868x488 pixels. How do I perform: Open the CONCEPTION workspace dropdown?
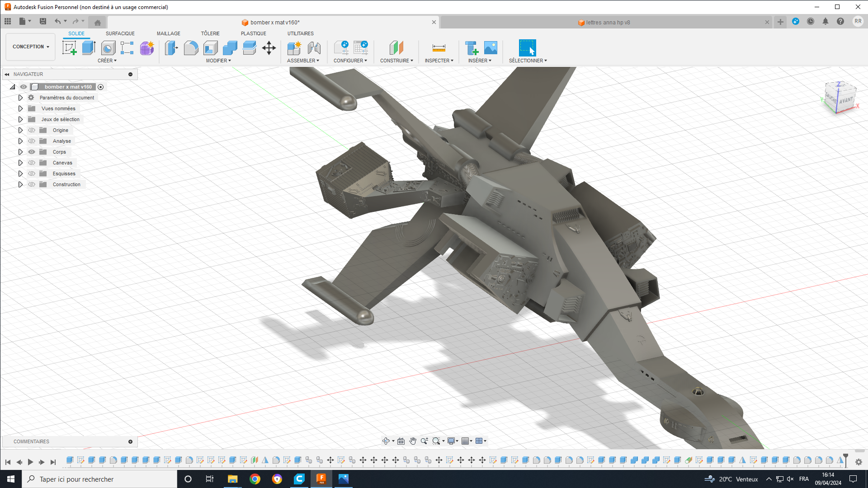[31, 47]
